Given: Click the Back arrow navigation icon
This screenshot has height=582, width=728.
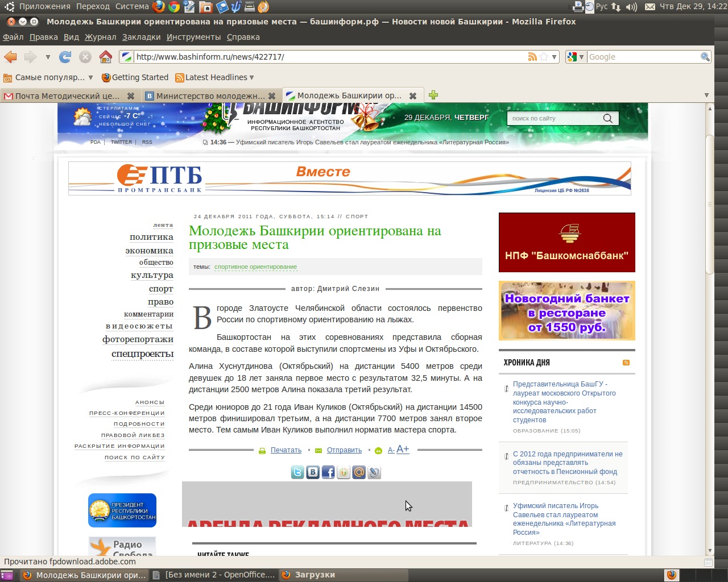Looking at the screenshot, I should pyautogui.click(x=11, y=57).
